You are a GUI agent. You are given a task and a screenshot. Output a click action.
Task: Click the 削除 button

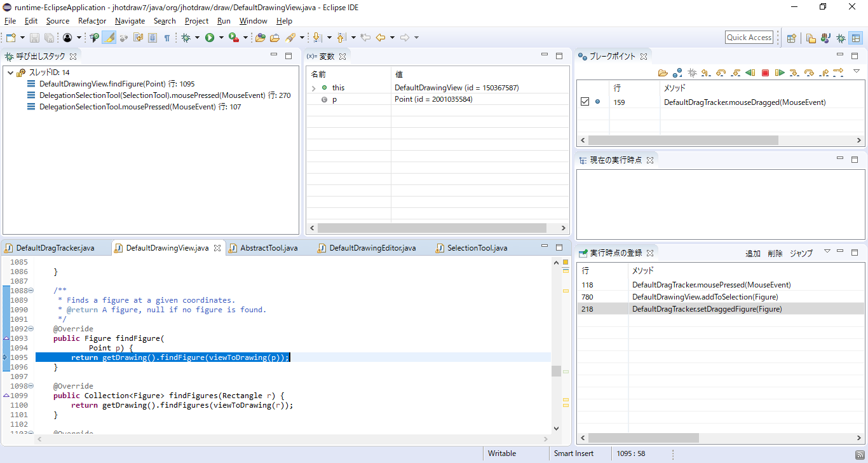tap(775, 253)
